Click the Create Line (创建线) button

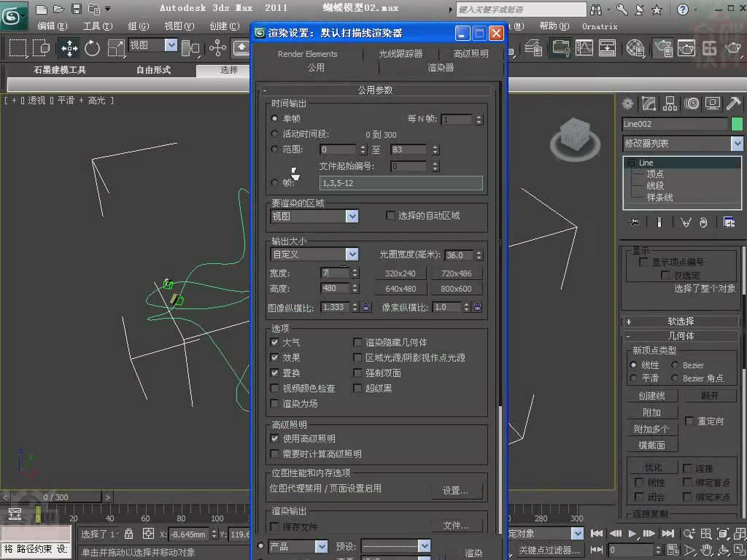pos(651,396)
